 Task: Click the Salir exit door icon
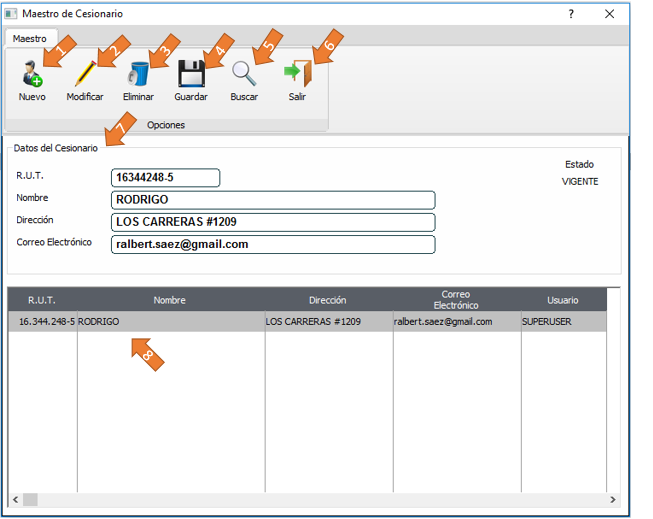(x=297, y=76)
